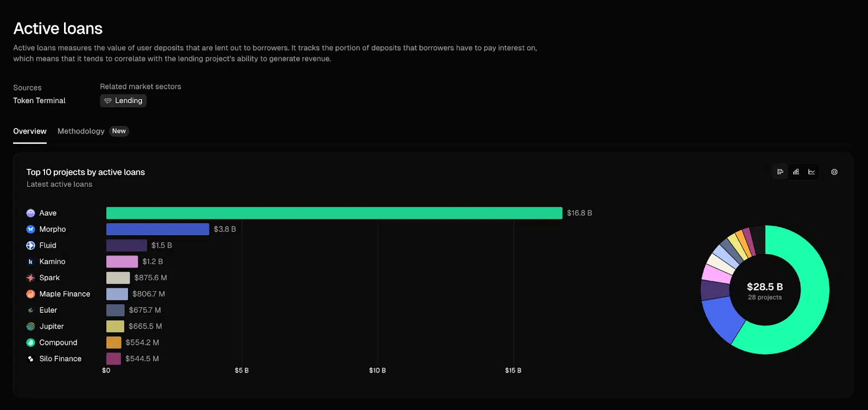Viewport: 868px width, 410px height.
Task: Open the Silo Finance project link
Action: [60, 359]
